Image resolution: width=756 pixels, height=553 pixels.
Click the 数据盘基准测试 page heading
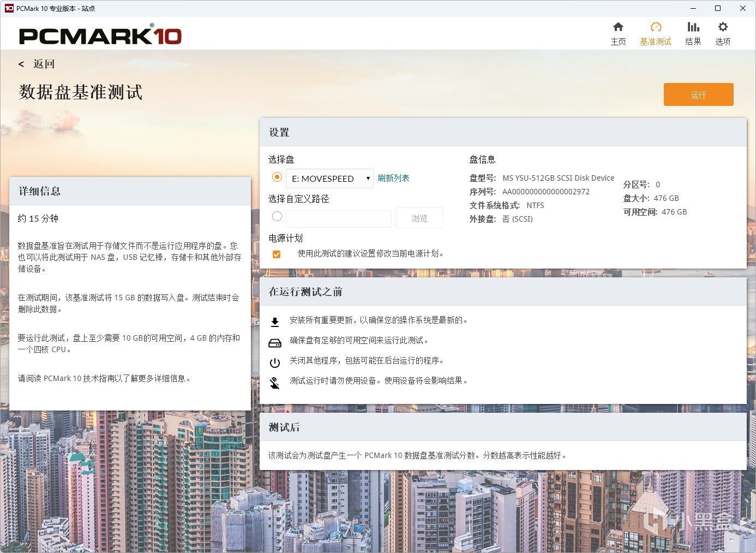pos(80,92)
